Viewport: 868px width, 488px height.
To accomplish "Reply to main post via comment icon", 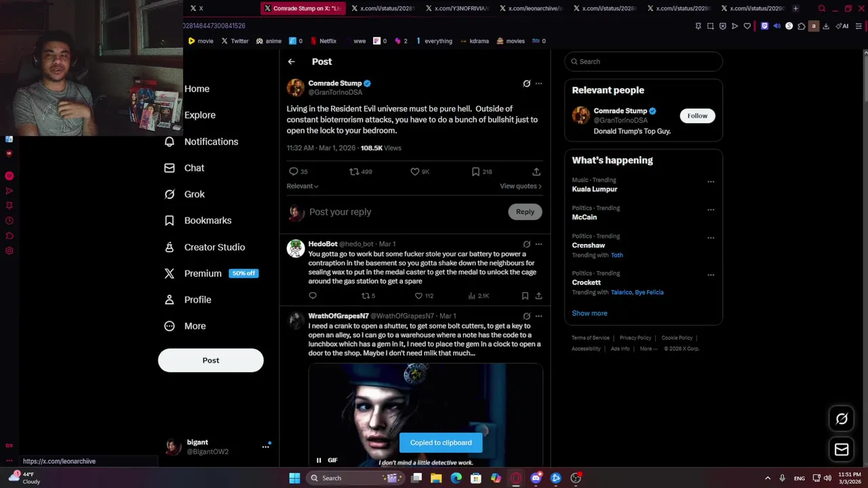I will pyautogui.click(x=294, y=172).
